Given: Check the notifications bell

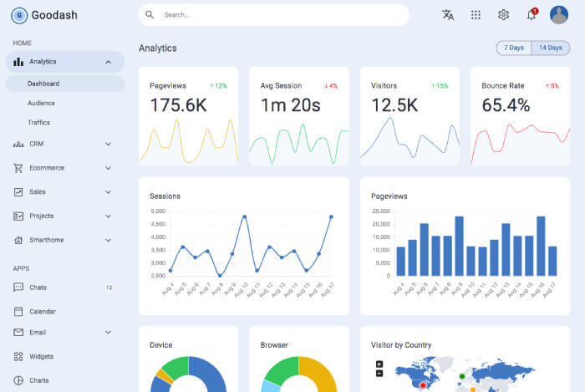Looking at the screenshot, I should coord(531,14).
